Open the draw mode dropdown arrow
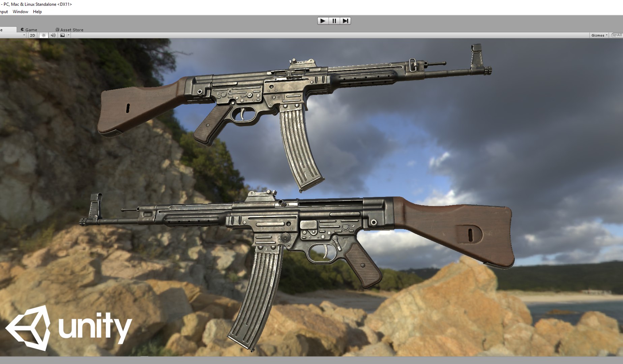 [24, 35]
